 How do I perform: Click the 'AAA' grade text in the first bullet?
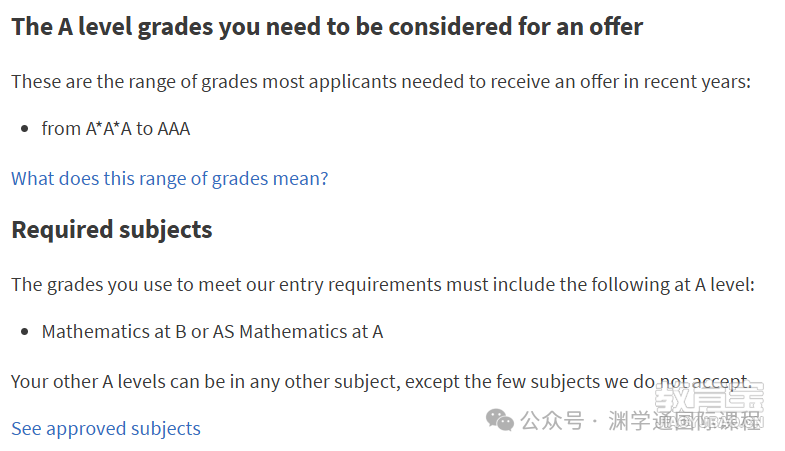click(x=174, y=129)
